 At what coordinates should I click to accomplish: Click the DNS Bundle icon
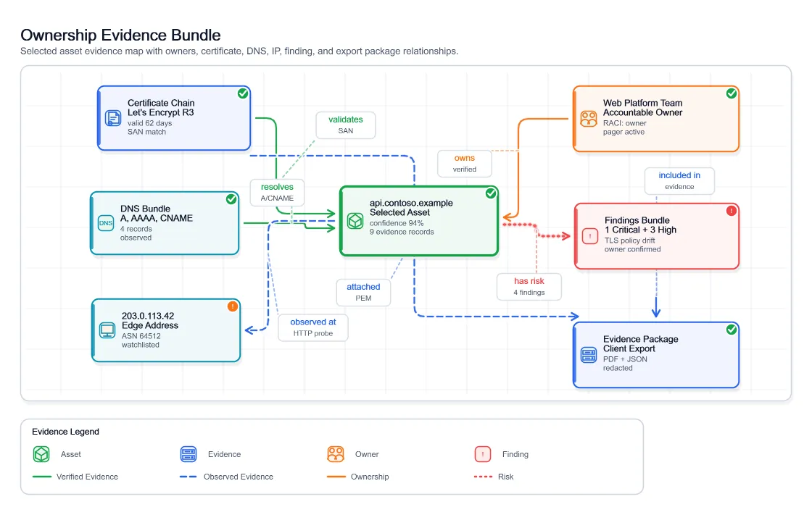[x=106, y=223]
